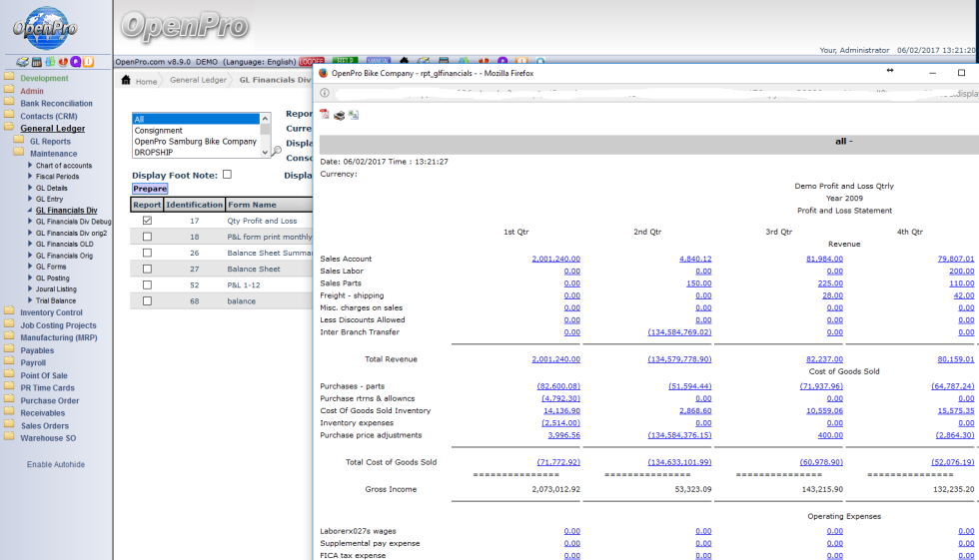
Task: Click the sidebar orange info icon
Action: pos(88,62)
